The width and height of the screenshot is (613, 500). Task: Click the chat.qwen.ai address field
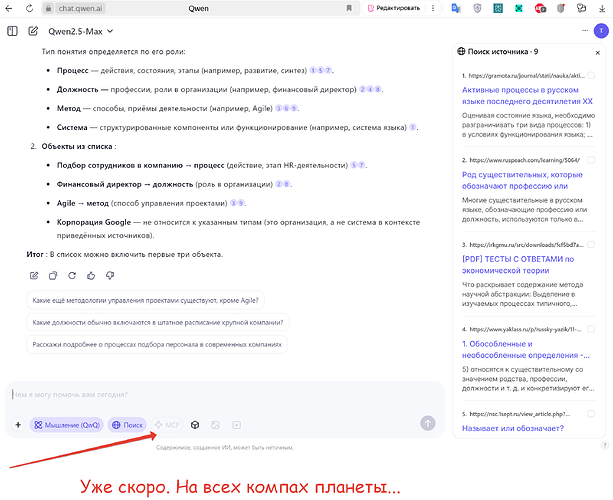tap(81, 8)
